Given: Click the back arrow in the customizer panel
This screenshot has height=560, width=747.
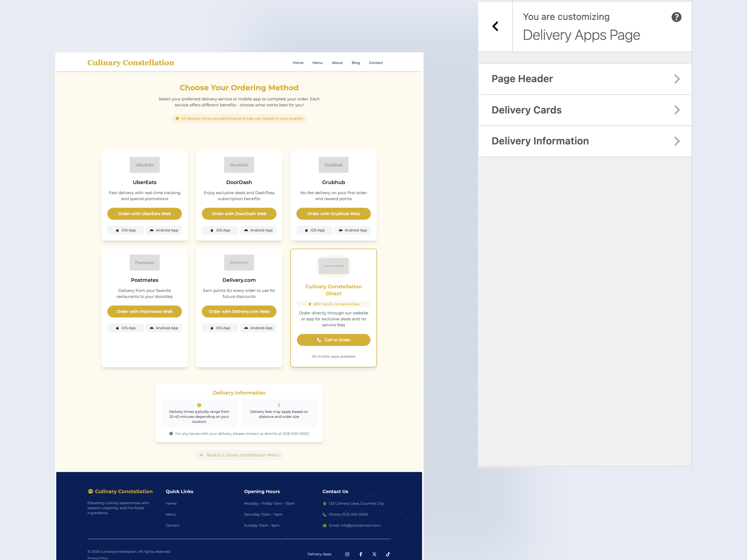Looking at the screenshot, I should coord(495,26).
